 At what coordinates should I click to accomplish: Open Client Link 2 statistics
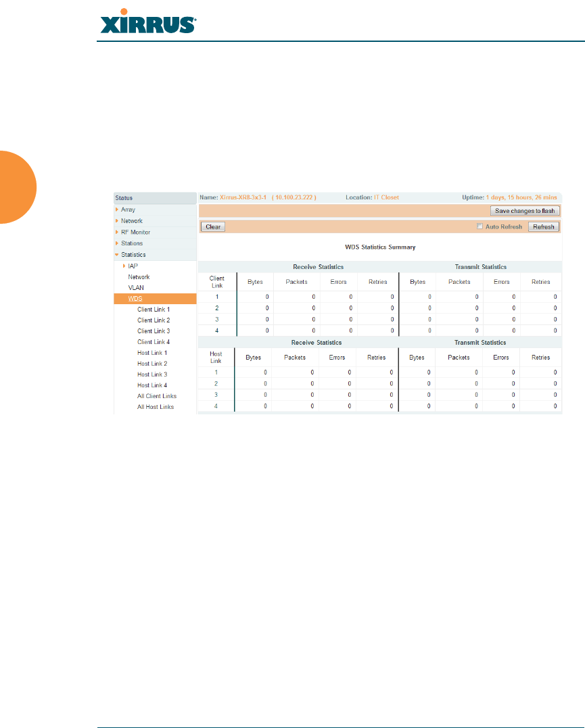[x=154, y=320]
